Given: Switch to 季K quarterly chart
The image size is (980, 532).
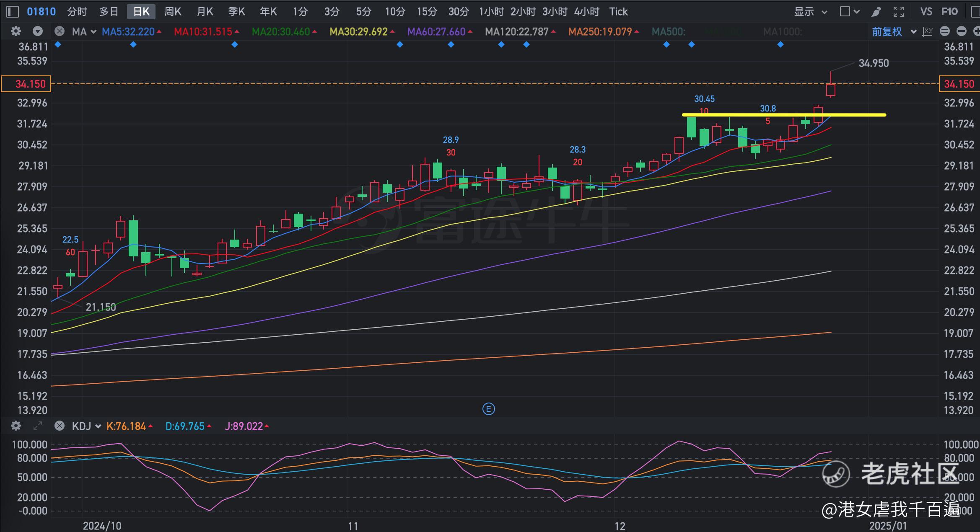Looking at the screenshot, I should click(x=236, y=12).
